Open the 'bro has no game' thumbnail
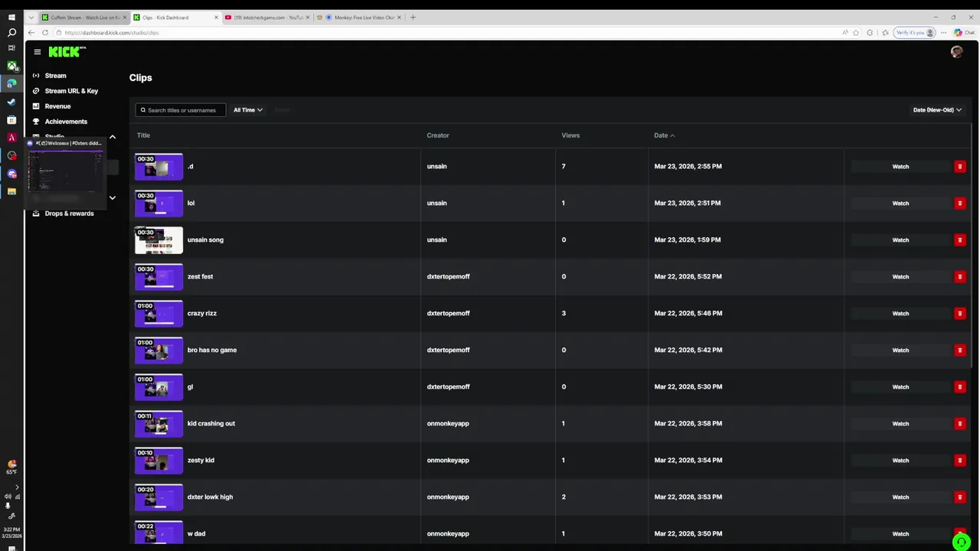 click(158, 350)
